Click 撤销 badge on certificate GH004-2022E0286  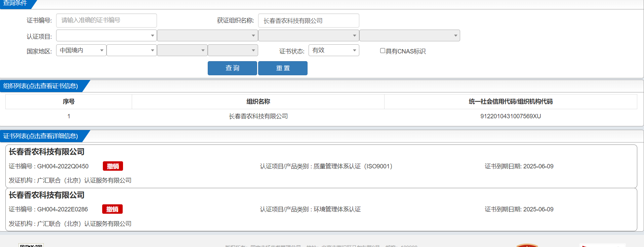tap(112, 209)
